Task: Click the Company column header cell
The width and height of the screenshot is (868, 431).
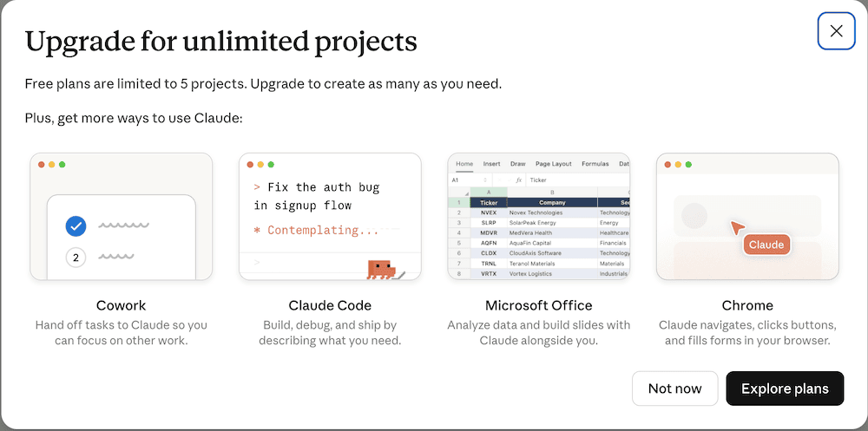Action: point(552,203)
